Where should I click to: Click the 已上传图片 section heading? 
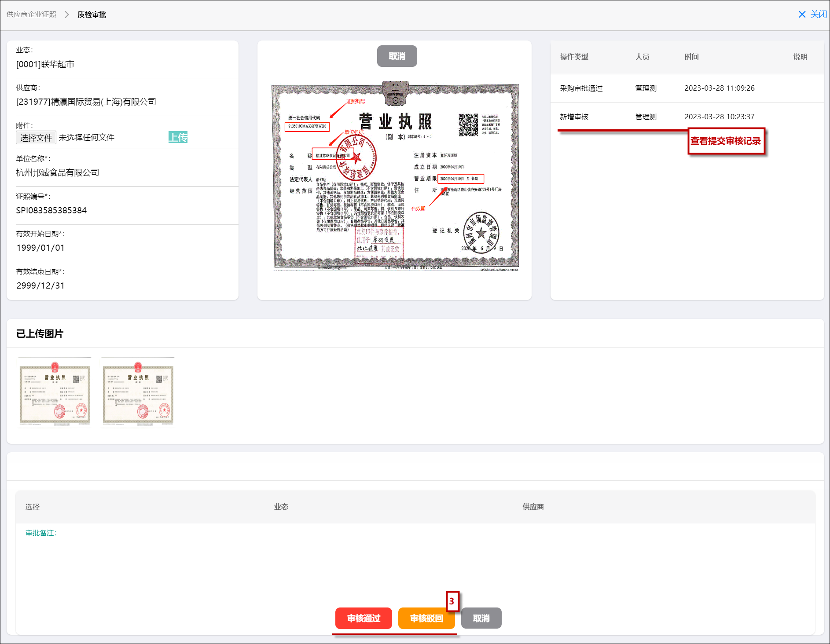tap(40, 333)
